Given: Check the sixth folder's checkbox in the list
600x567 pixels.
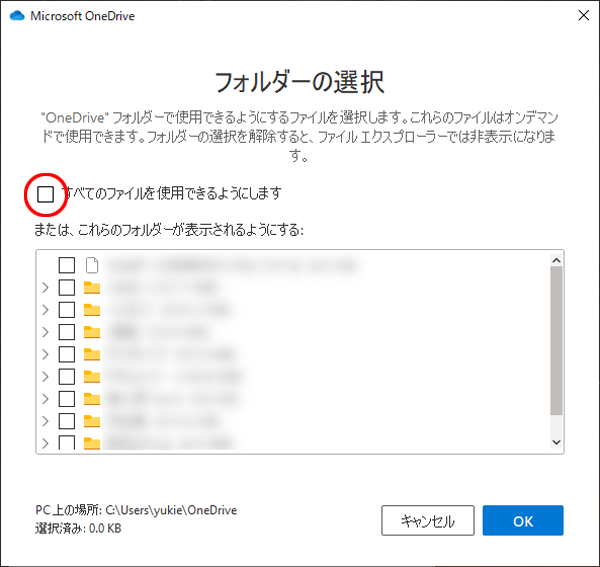Looking at the screenshot, I should (67, 399).
